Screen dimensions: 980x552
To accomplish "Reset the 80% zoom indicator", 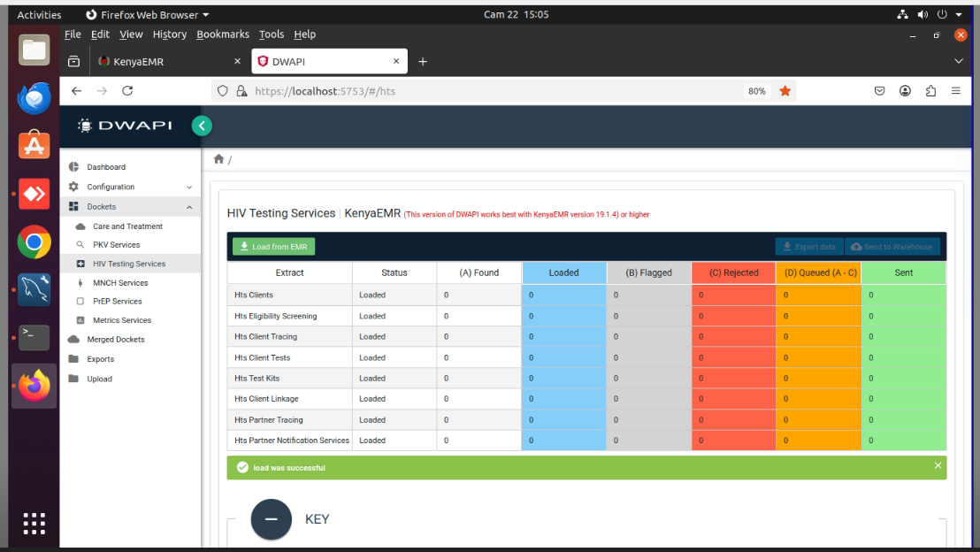I will 757,91.
